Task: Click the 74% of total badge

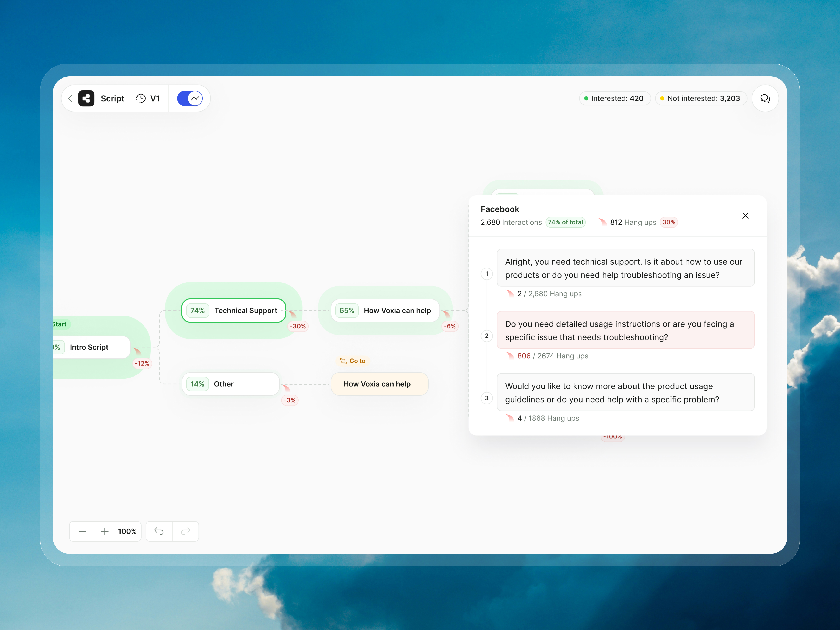Action: [x=565, y=222]
